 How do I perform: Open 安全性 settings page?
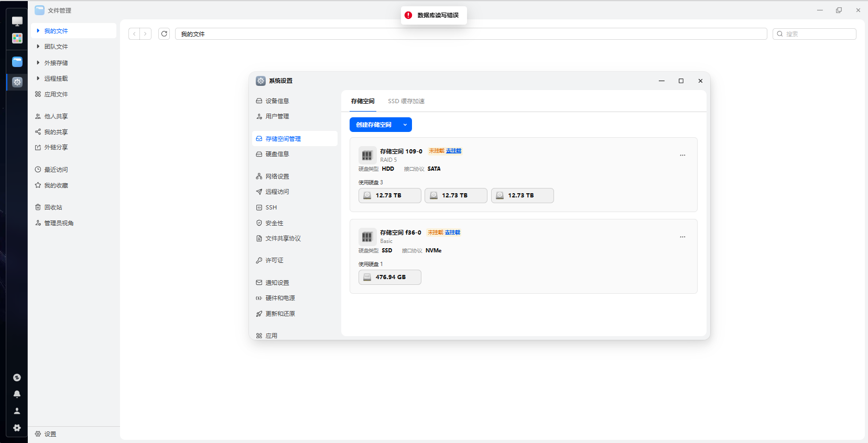tap(295, 223)
